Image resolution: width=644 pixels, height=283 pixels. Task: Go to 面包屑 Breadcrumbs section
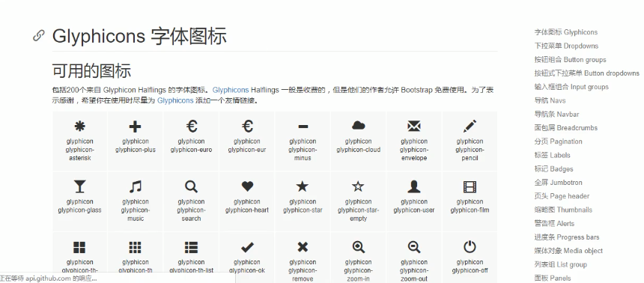(x=566, y=128)
